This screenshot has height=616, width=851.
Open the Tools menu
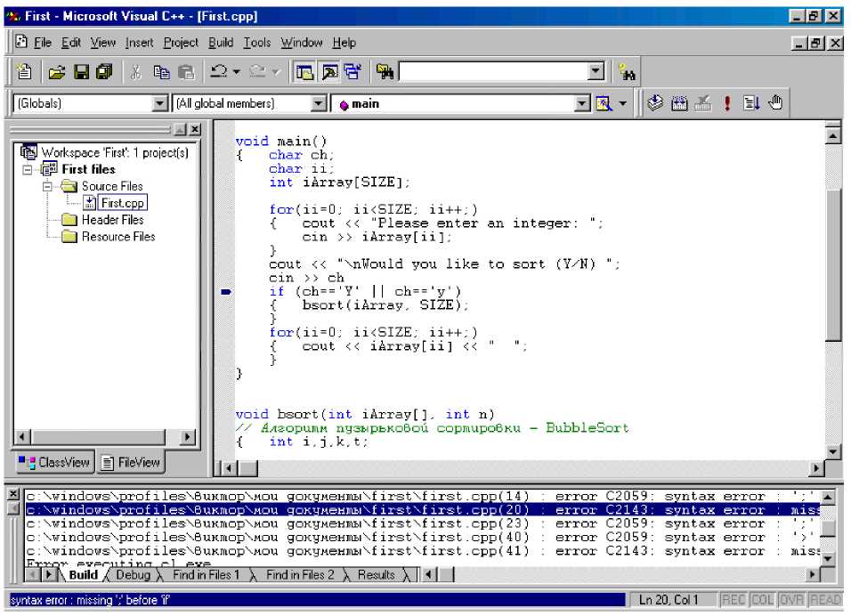coord(257,43)
